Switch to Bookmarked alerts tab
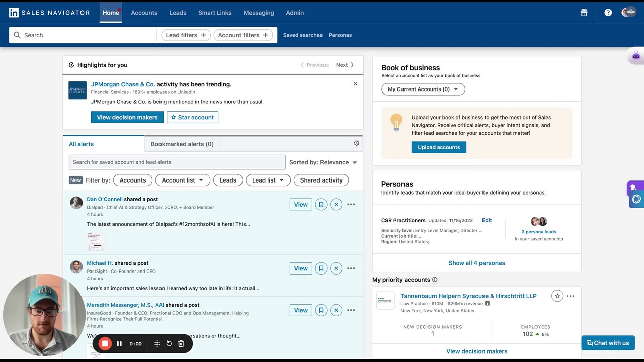Image resolution: width=644 pixels, height=362 pixels. pyautogui.click(x=182, y=144)
